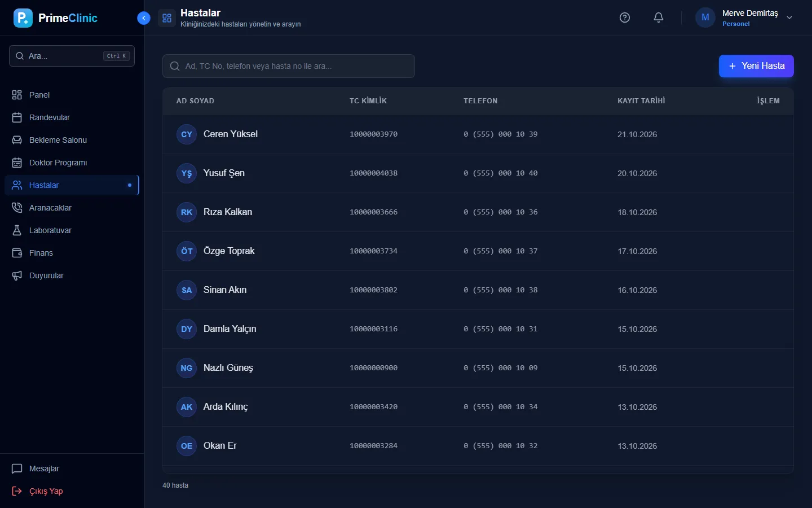Click the patient search field
The image size is (812, 508).
[x=289, y=66]
